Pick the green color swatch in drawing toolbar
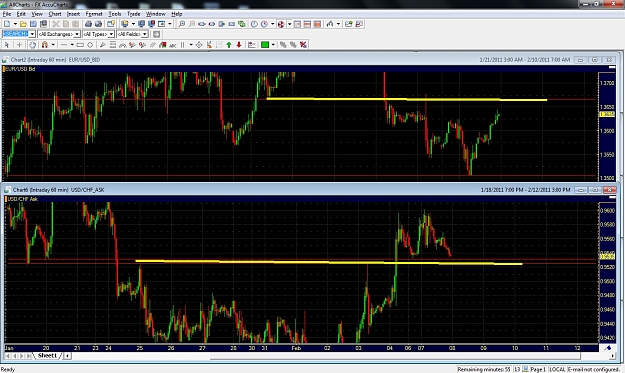625x373 pixels. pyautogui.click(x=265, y=45)
